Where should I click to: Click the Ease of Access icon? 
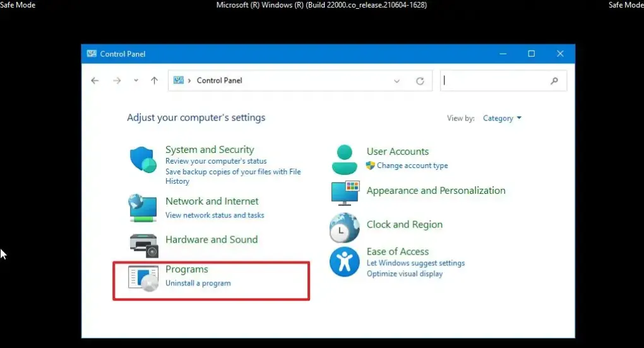(x=344, y=261)
